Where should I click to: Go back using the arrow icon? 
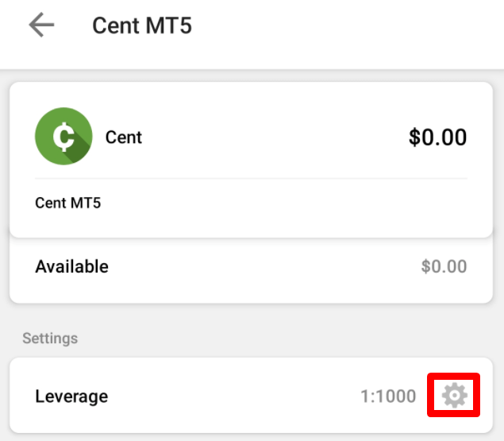(x=41, y=25)
